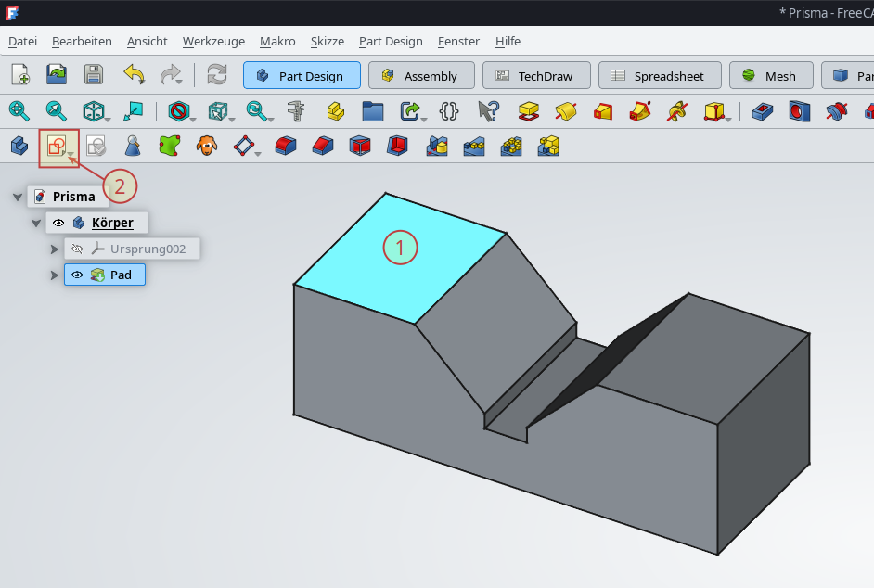874x588 pixels.
Task: Click the Fit All zoom icon
Action: coord(19,111)
